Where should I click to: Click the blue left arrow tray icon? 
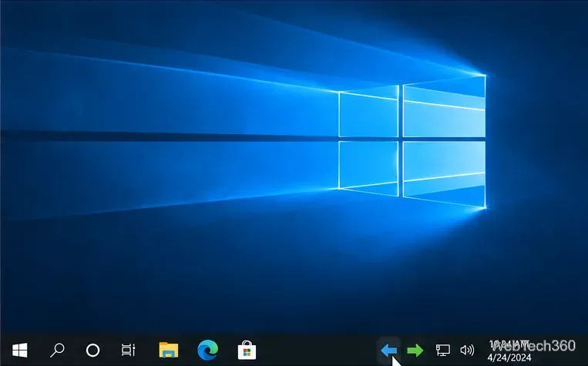[x=389, y=351]
